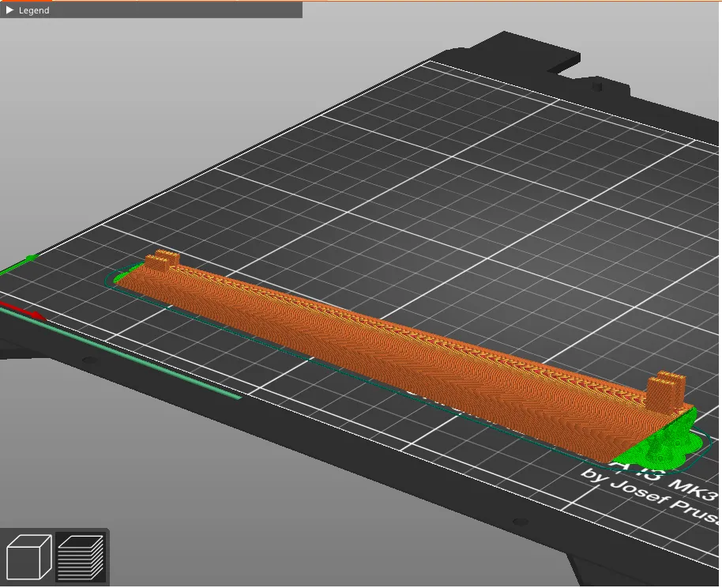Image resolution: width=722 pixels, height=588 pixels.
Task: Expand the Legend panel triangle
Action: click(x=9, y=10)
